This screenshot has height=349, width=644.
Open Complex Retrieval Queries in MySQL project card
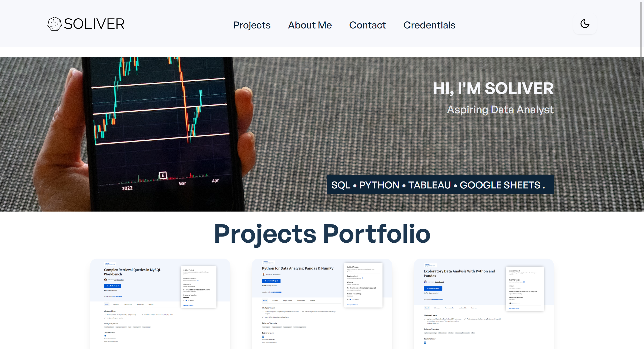tap(160, 304)
